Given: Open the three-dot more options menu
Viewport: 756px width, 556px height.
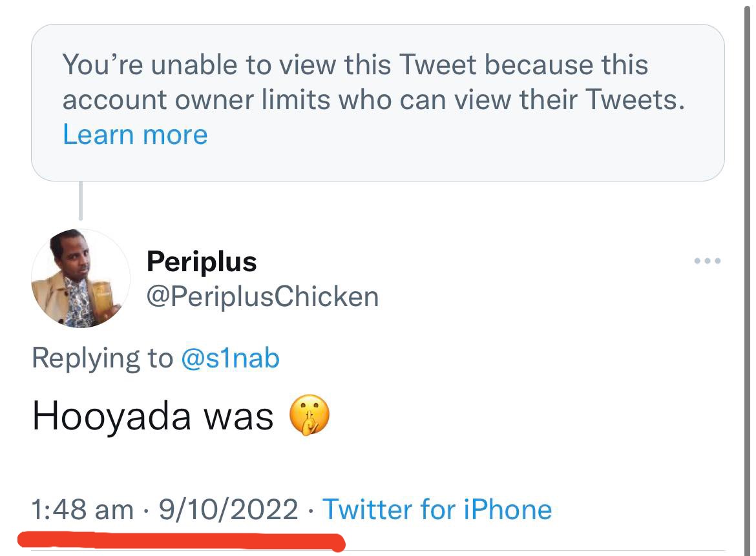Looking at the screenshot, I should [706, 262].
